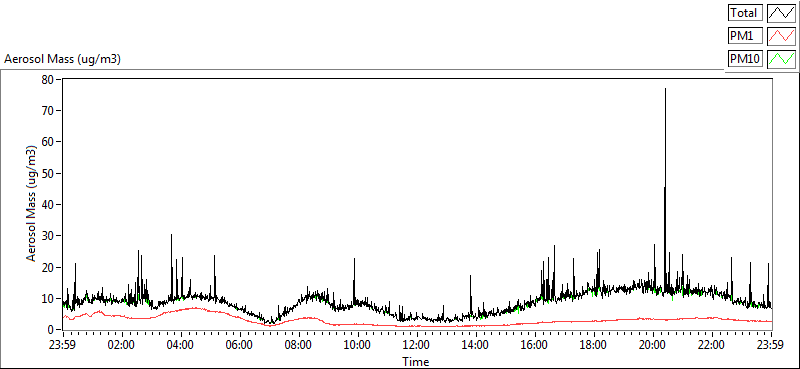Click the 18:00 time axis label
The width and height of the screenshot is (800, 369).
click(594, 345)
